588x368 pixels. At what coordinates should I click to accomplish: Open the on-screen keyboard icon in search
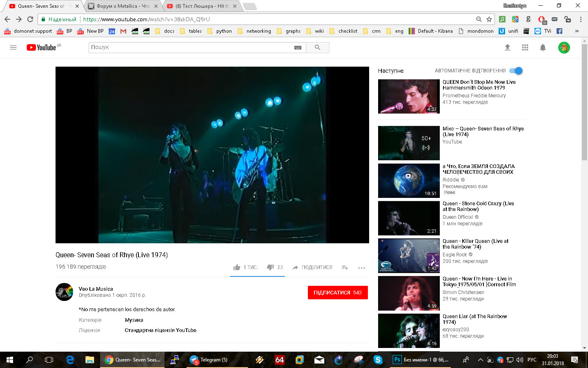coord(298,47)
